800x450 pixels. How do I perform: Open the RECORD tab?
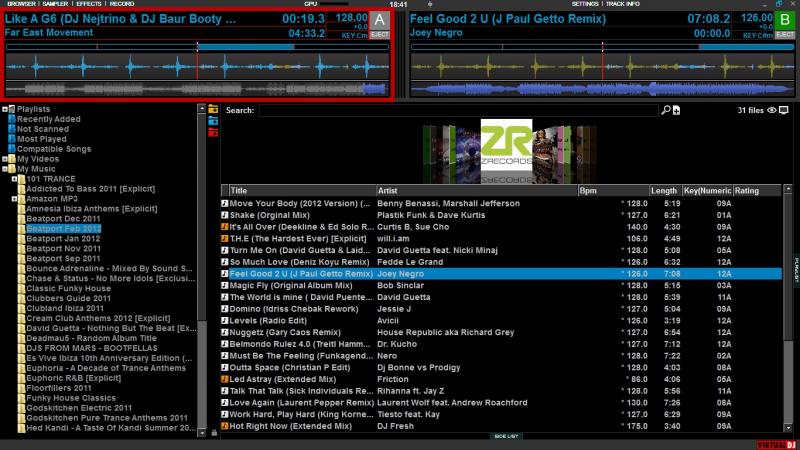(x=122, y=4)
